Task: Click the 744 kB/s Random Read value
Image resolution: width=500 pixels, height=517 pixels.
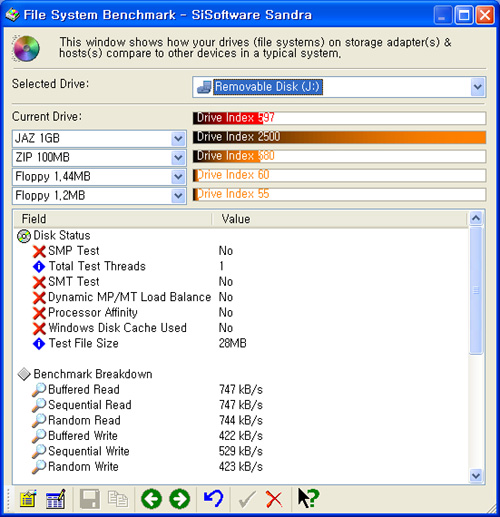Action: point(241,421)
